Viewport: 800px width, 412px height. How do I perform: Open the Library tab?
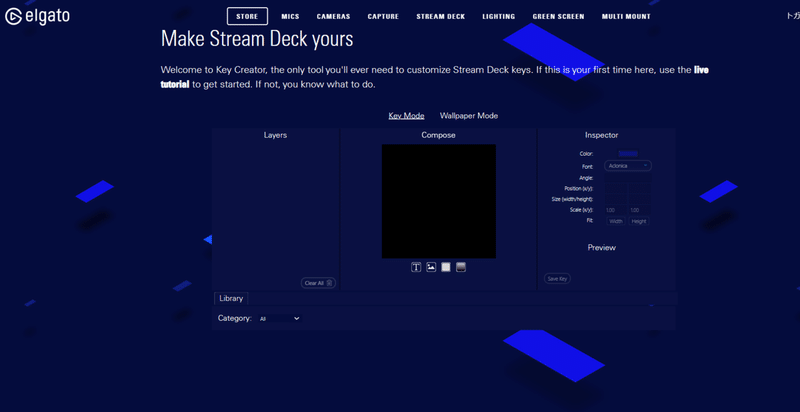(231, 298)
